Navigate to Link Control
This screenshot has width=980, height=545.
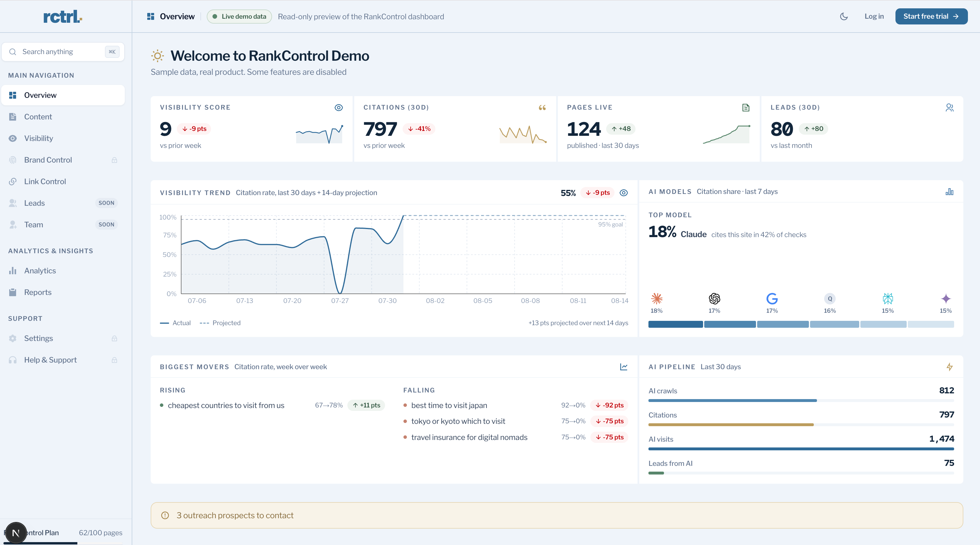(x=63, y=182)
